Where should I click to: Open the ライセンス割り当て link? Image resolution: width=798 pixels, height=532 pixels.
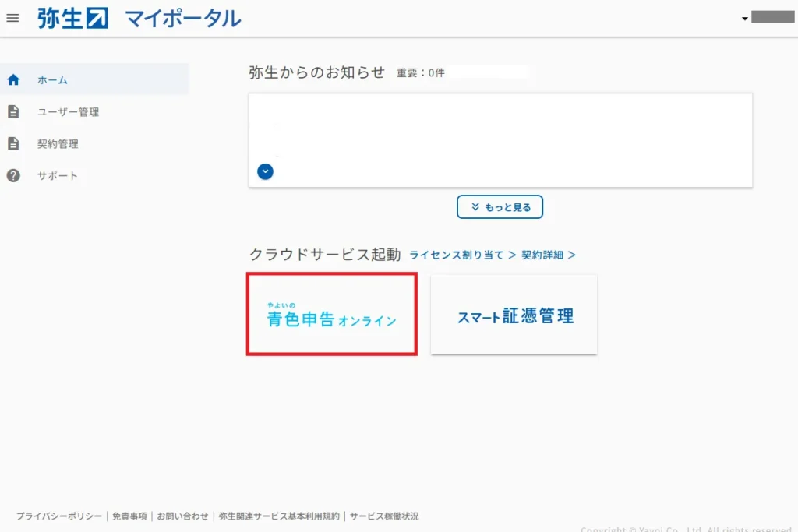point(463,255)
